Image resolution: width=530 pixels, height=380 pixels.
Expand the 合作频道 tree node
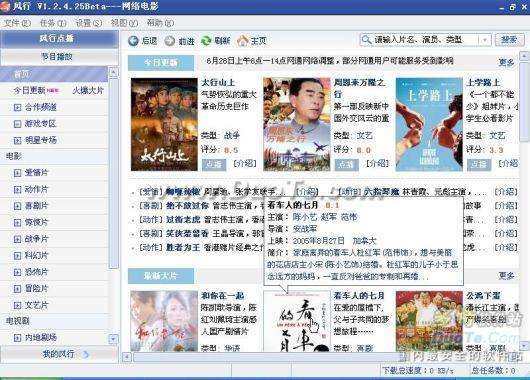(17, 108)
